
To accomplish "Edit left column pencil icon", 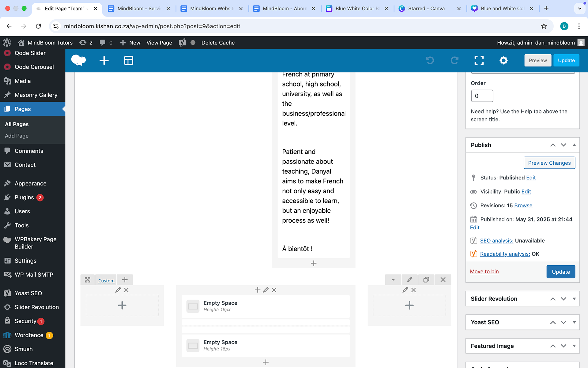I will coord(118,290).
